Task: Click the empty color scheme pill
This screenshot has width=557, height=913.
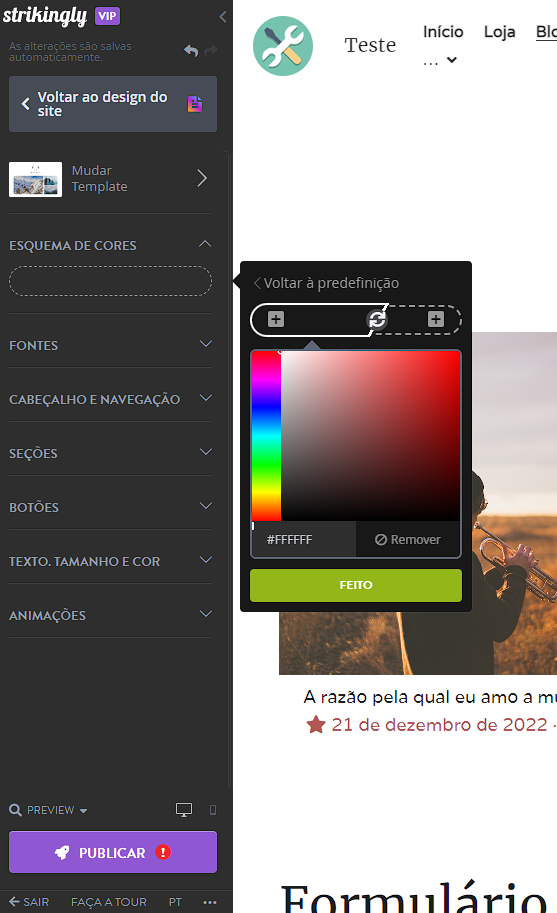Action: point(110,281)
